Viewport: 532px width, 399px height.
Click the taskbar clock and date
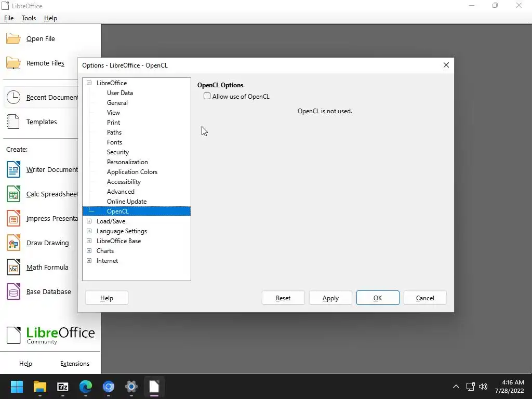509,387
